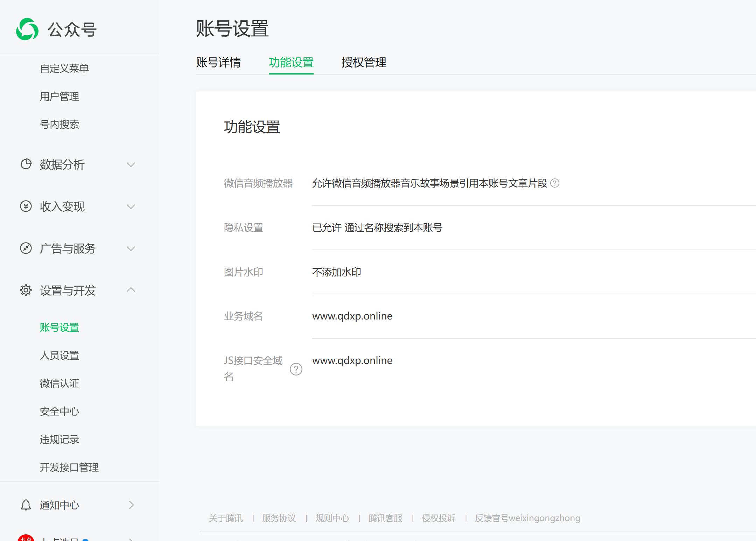Open 开发接口管理 in the sidebar
Viewport: 756px width, 541px height.
69,467
